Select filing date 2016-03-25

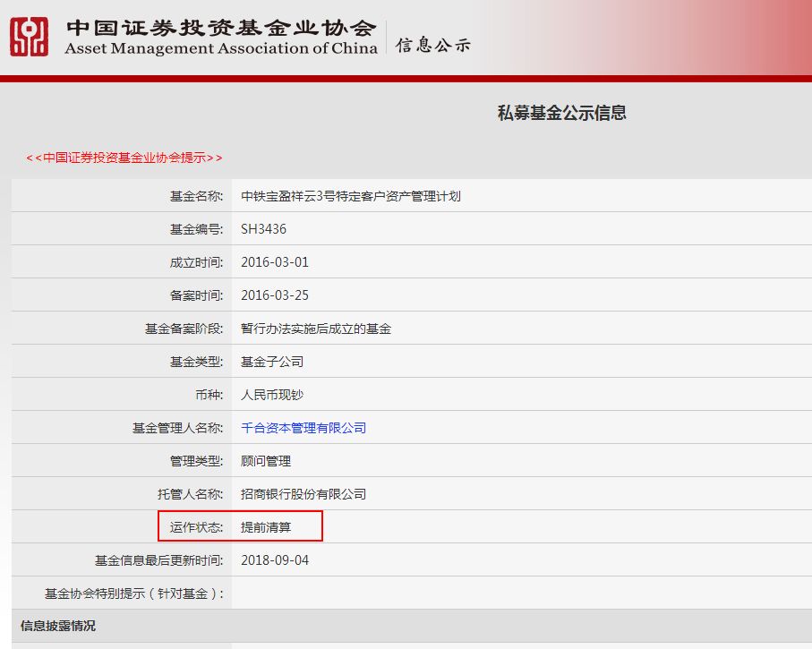(x=275, y=295)
